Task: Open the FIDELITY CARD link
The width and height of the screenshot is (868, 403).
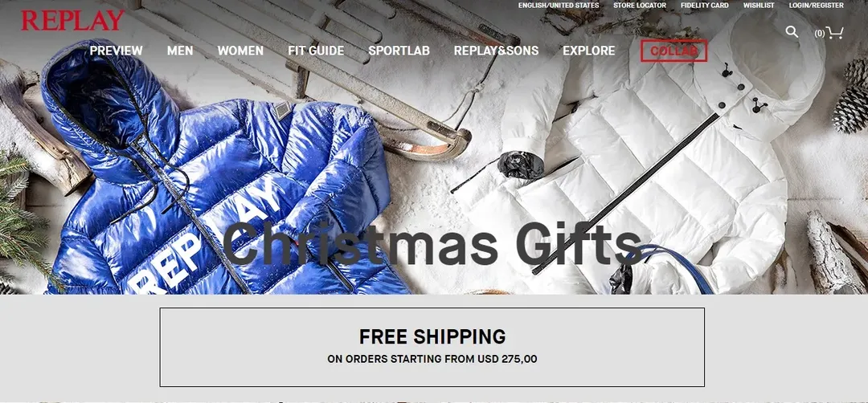Action: tap(705, 6)
